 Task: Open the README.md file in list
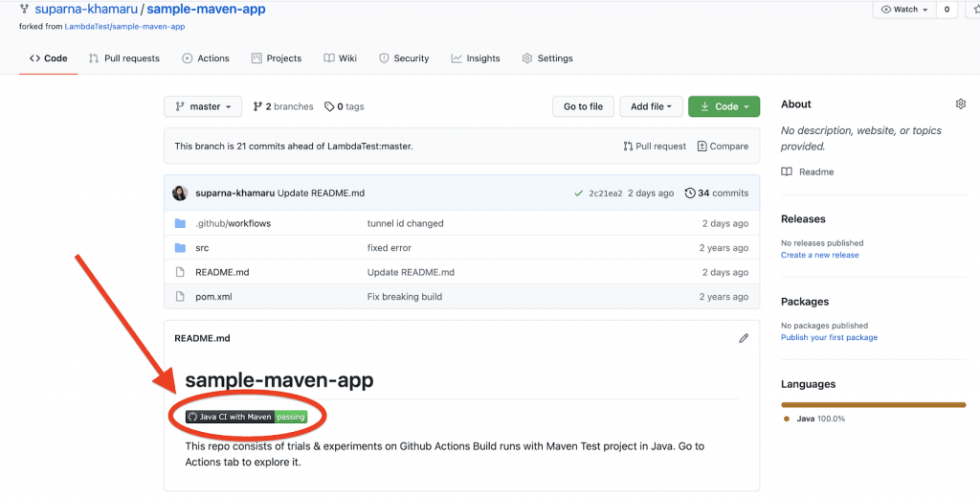pyautogui.click(x=222, y=272)
